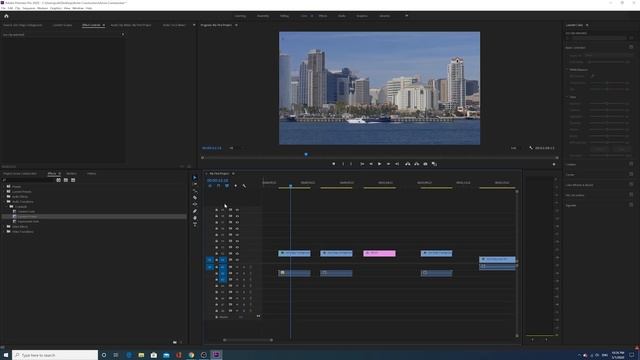640x360 pixels.
Task: Filter Effects by 32-bit Color icon
Action: coord(66,180)
